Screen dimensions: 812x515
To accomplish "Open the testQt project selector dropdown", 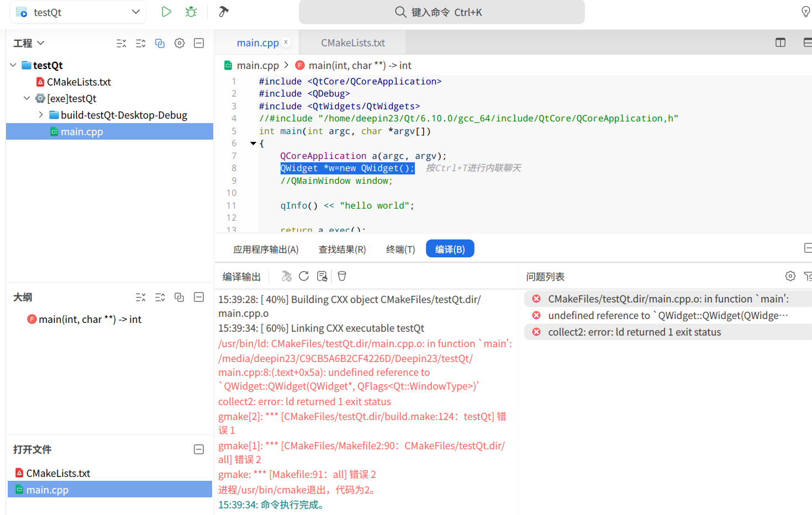I will pyautogui.click(x=78, y=12).
